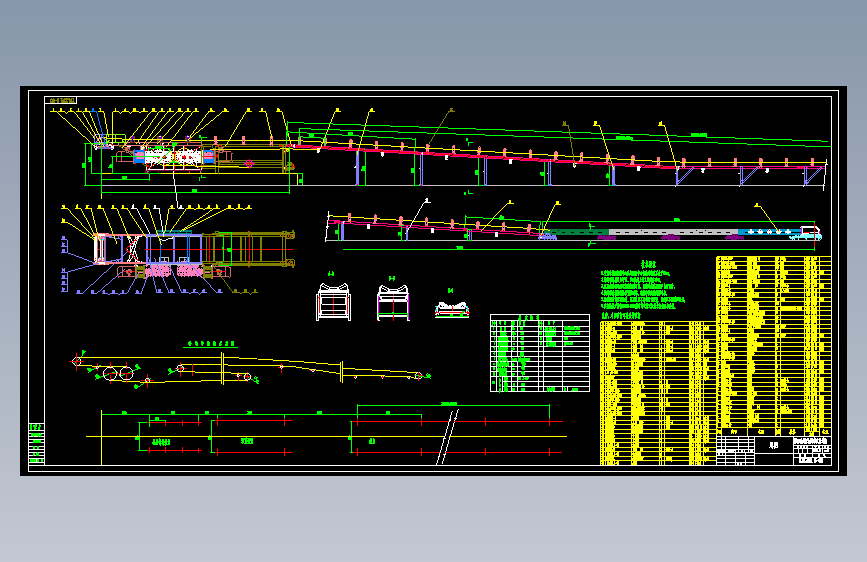The width and height of the screenshot is (867, 562).
Task: Select the yellow belt routing schematic diagram
Action: tap(252, 370)
